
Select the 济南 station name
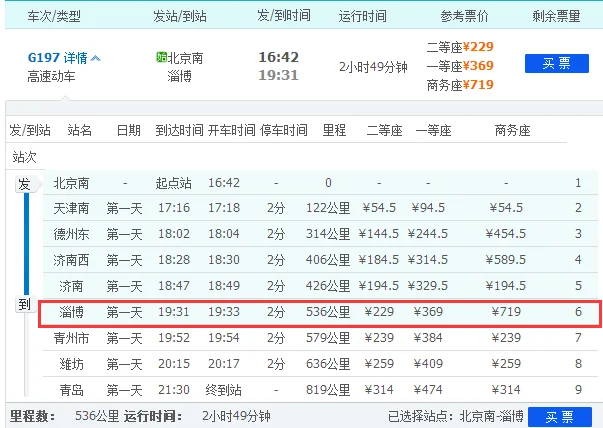(x=72, y=286)
